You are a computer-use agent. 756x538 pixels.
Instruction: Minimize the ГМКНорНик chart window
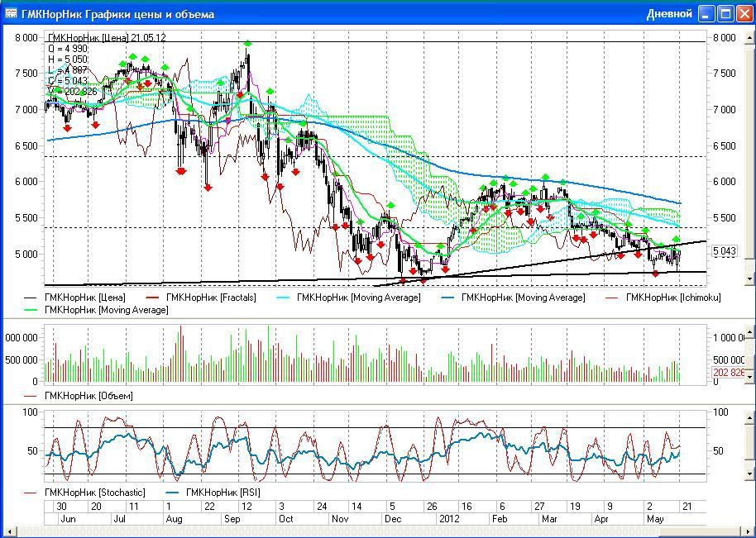(x=707, y=14)
